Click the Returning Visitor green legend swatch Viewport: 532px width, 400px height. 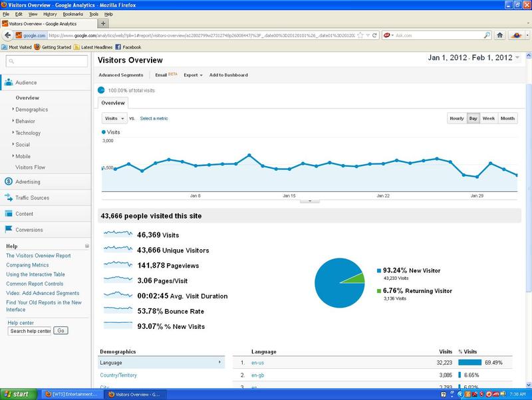click(x=379, y=291)
